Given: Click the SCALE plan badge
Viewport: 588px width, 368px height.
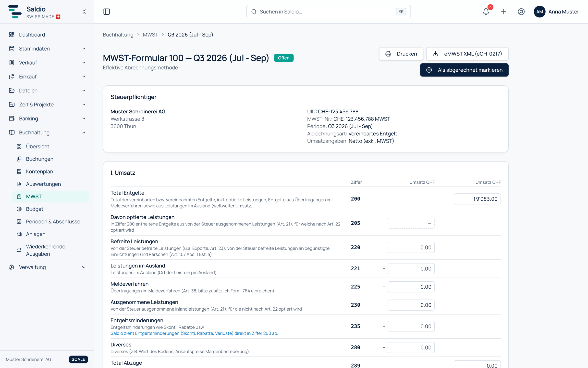Looking at the screenshot, I should coord(78,359).
